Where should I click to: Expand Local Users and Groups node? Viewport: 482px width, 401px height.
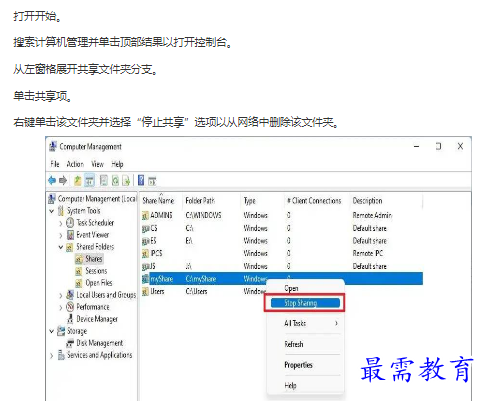pyautogui.click(x=61, y=295)
